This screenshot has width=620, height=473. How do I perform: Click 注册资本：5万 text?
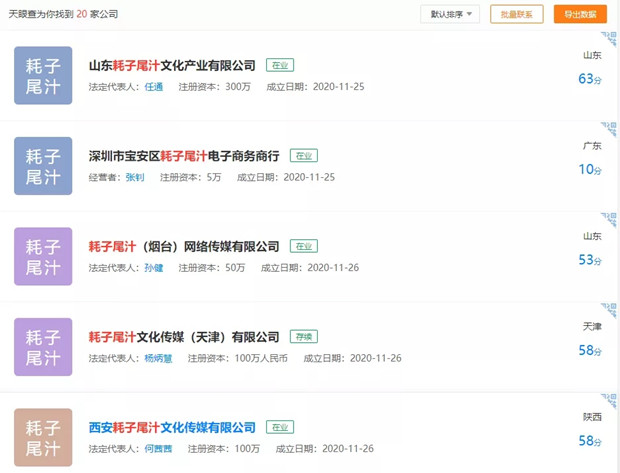[x=191, y=177]
